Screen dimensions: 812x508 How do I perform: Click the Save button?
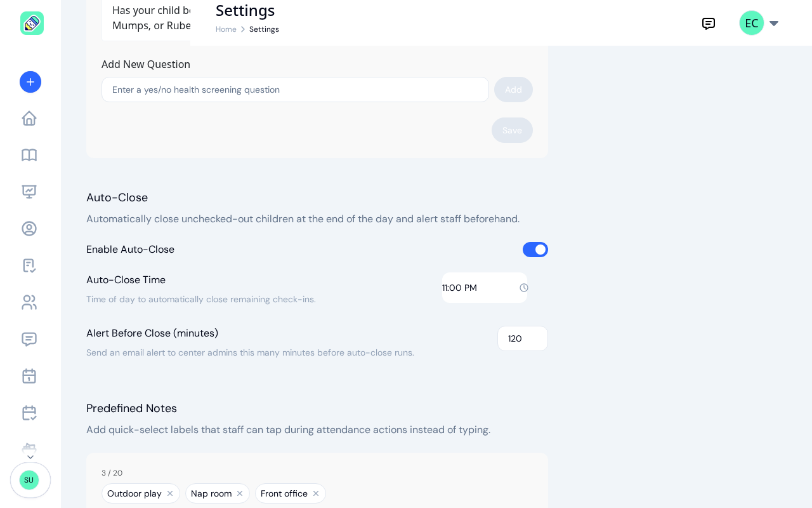pos(512,130)
